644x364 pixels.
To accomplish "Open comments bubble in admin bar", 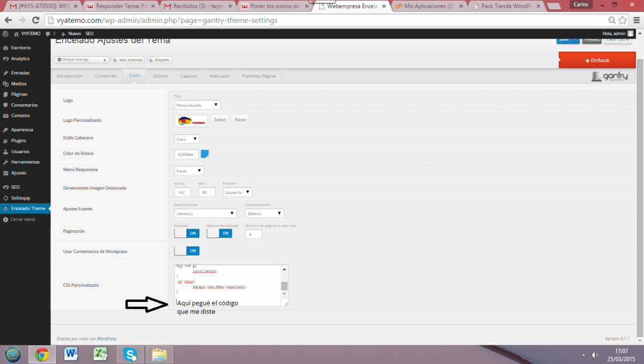I will [48, 34].
